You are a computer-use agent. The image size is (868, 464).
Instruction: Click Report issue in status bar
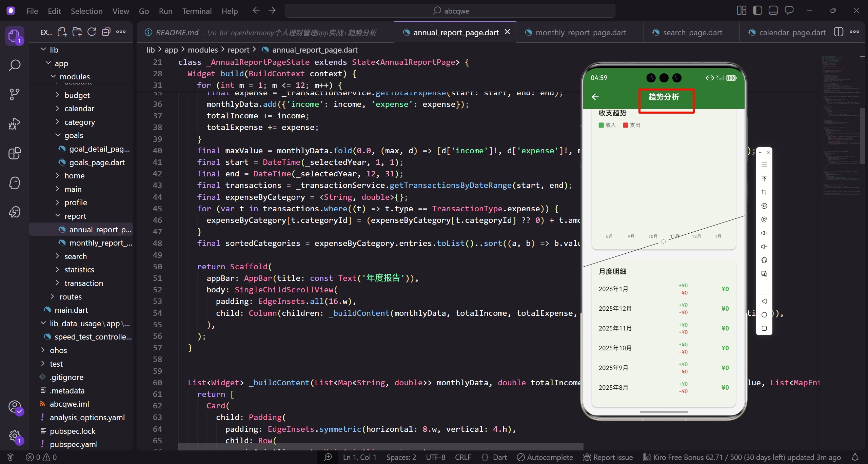[608, 457]
